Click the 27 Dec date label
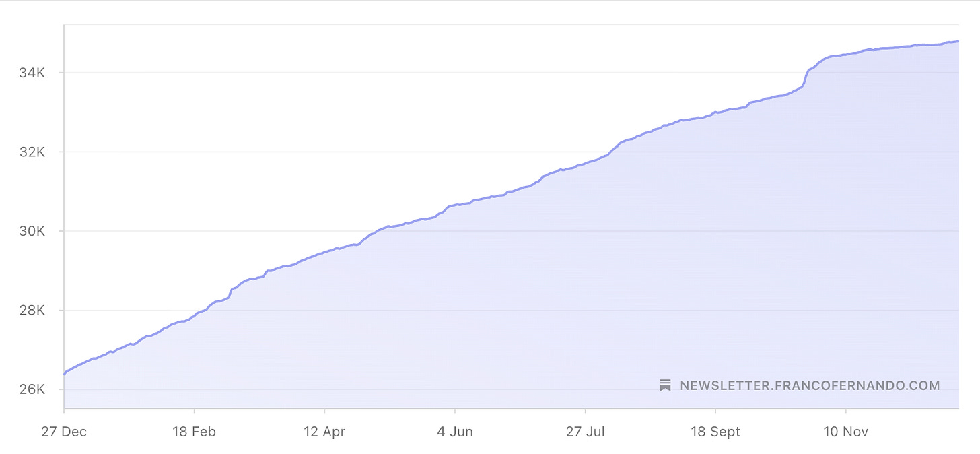 (x=63, y=432)
